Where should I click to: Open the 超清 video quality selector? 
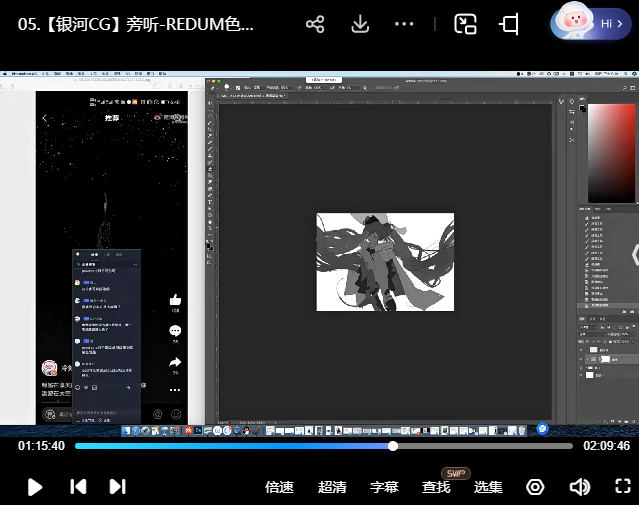click(332, 487)
